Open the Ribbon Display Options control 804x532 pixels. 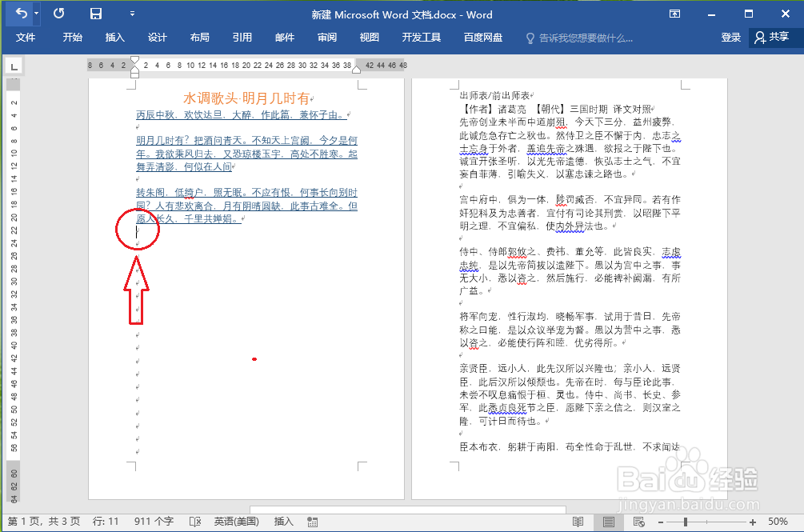pos(674,14)
